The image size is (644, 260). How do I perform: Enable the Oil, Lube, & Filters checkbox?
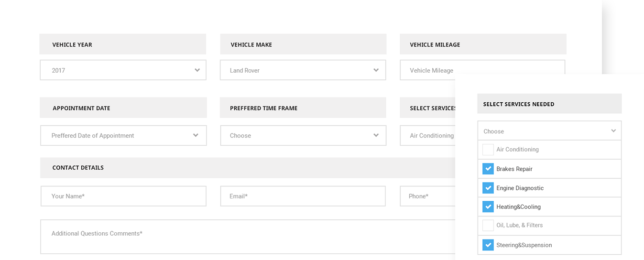(x=488, y=225)
